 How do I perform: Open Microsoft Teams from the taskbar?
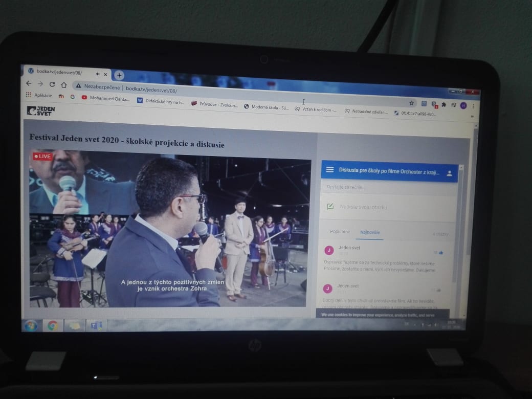(x=96, y=326)
